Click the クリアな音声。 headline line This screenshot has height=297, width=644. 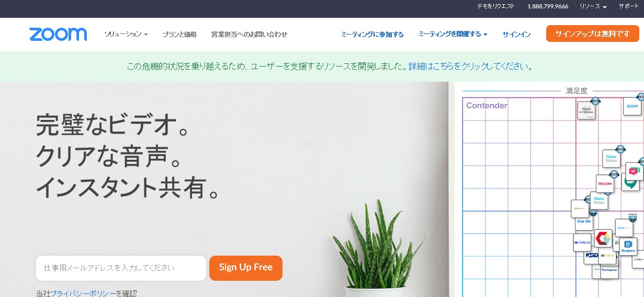pos(109,156)
